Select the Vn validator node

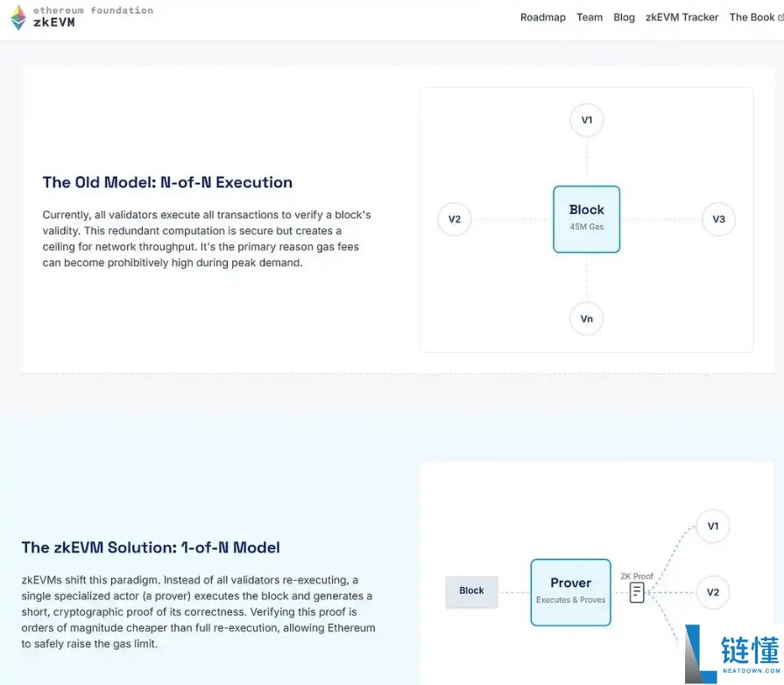pos(587,319)
